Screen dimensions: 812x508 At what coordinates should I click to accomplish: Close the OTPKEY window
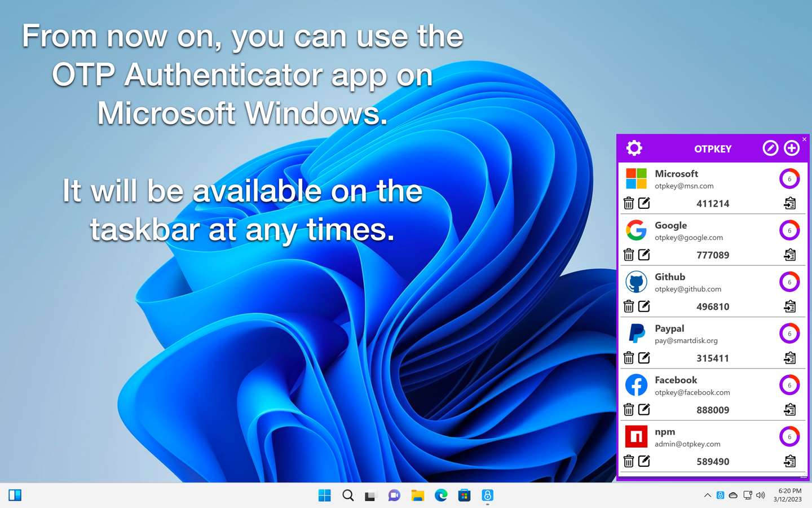pyautogui.click(x=804, y=139)
